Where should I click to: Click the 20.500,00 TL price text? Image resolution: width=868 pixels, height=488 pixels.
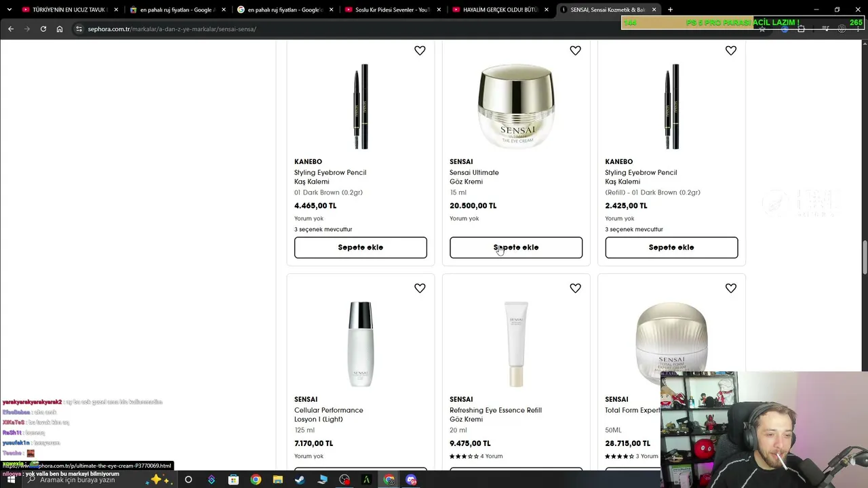pyautogui.click(x=473, y=205)
